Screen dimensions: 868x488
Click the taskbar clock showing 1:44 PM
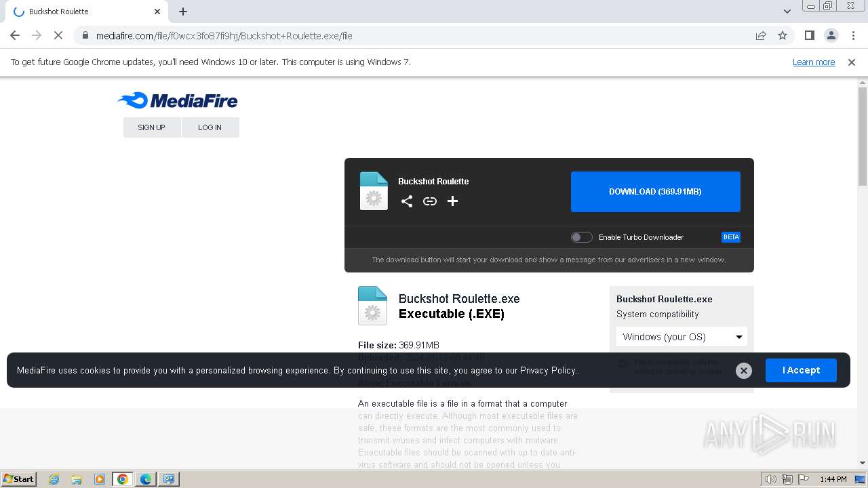click(833, 479)
